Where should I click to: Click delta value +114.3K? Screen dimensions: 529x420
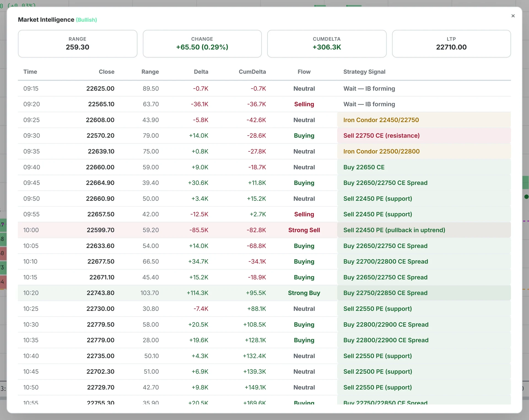[x=198, y=293]
